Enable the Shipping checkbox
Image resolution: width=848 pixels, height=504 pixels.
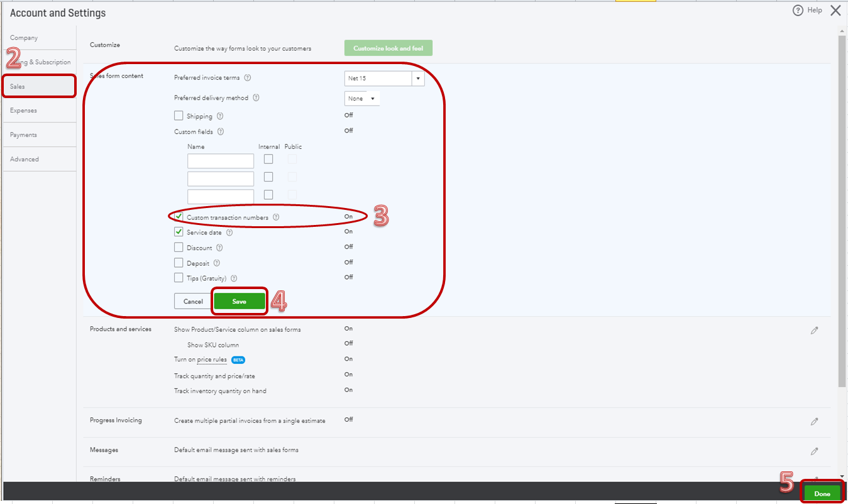pyautogui.click(x=179, y=116)
